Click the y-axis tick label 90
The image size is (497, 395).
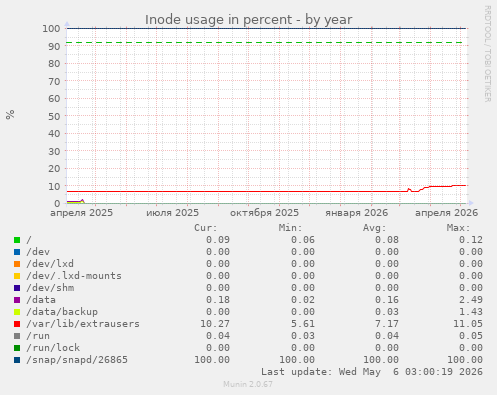pyautogui.click(x=54, y=46)
